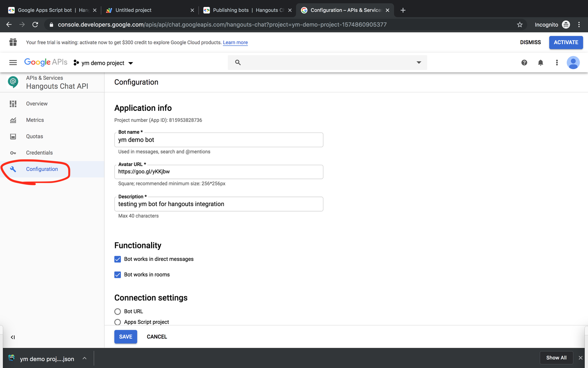Close the Untitled project tab
Screen dimensions: 588x368
pyautogui.click(x=192, y=10)
